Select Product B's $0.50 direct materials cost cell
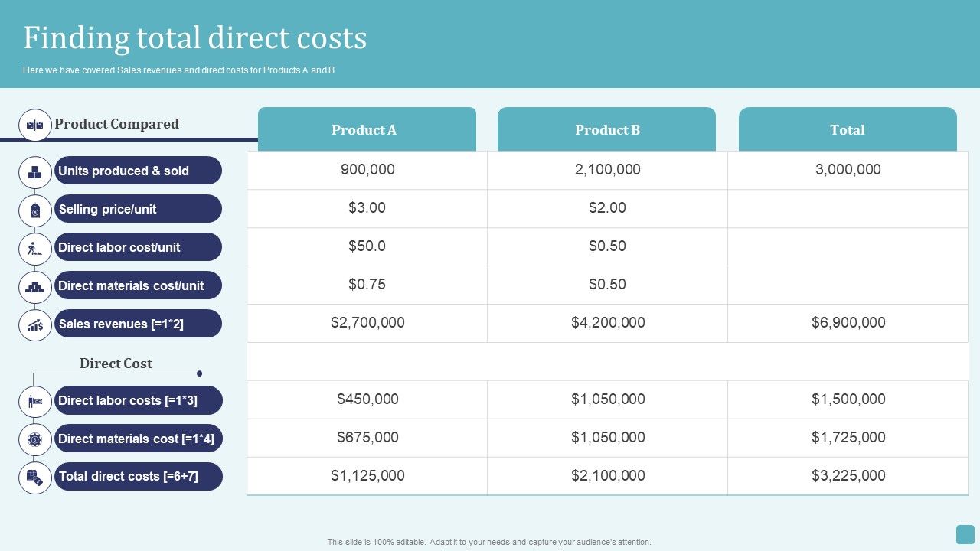The width and height of the screenshot is (980, 551). pos(607,285)
